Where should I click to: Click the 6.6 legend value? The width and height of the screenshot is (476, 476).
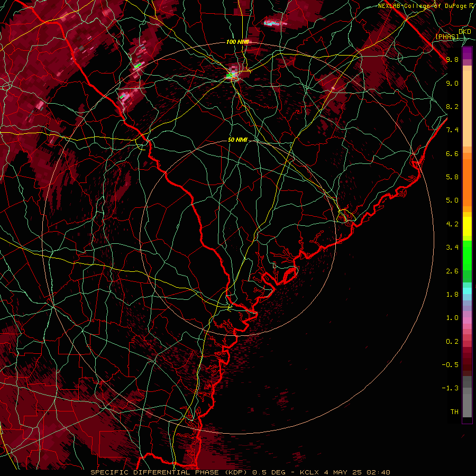pyautogui.click(x=452, y=154)
